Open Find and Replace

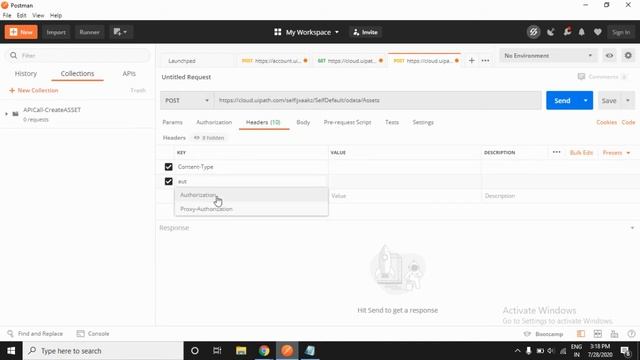(x=35, y=334)
